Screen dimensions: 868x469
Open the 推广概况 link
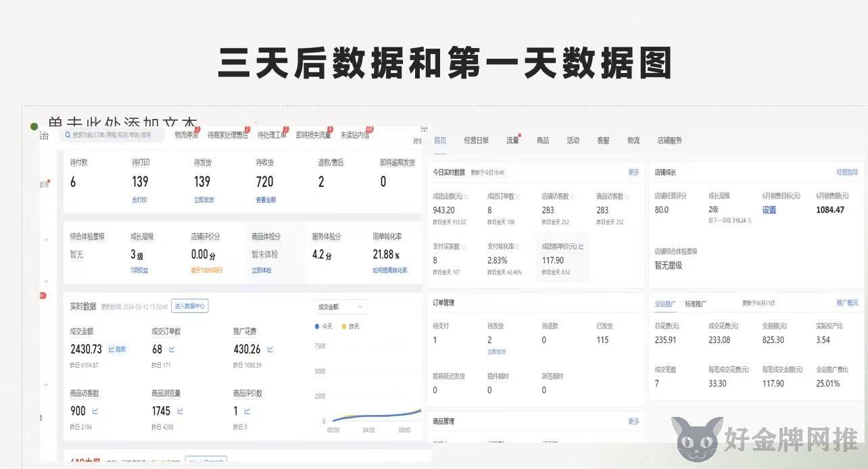(847, 303)
